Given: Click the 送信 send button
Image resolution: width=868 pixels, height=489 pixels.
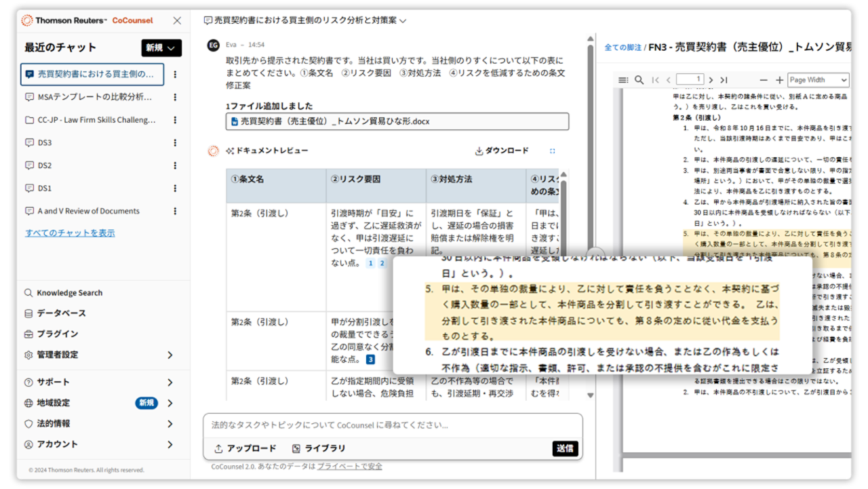Looking at the screenshot, I should [x=565, y=448].
